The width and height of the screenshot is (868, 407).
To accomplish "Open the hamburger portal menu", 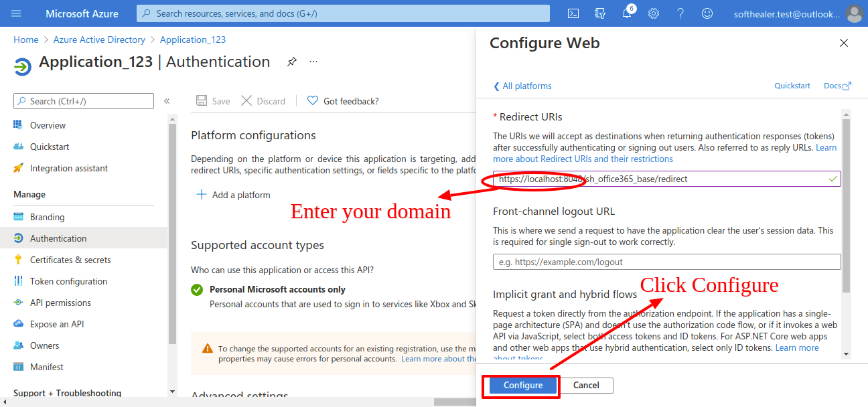I will pos(17,13).
